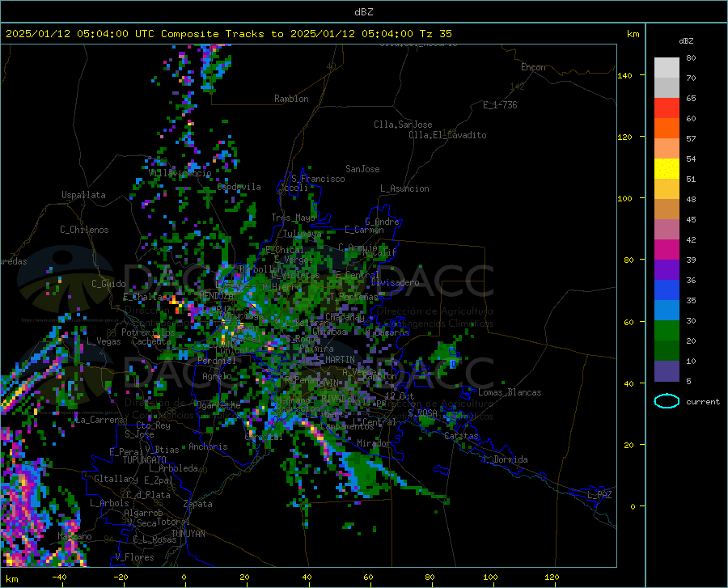Click the 140 km vertical axis tick
Screen dimensions: 728x588
624,75
